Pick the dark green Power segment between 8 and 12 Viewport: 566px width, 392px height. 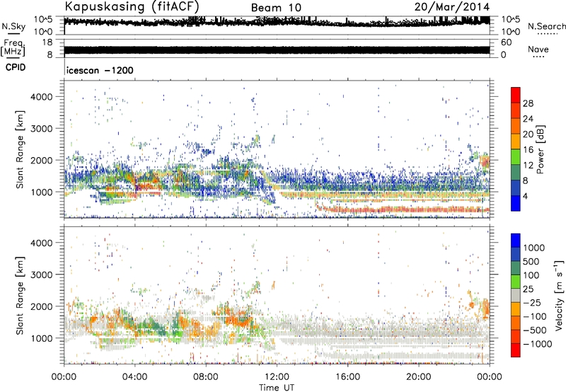[x=516, y=173]
